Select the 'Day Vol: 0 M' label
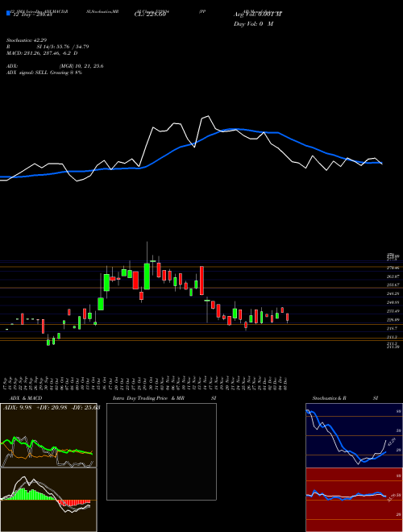 click(x=253, y=24)
